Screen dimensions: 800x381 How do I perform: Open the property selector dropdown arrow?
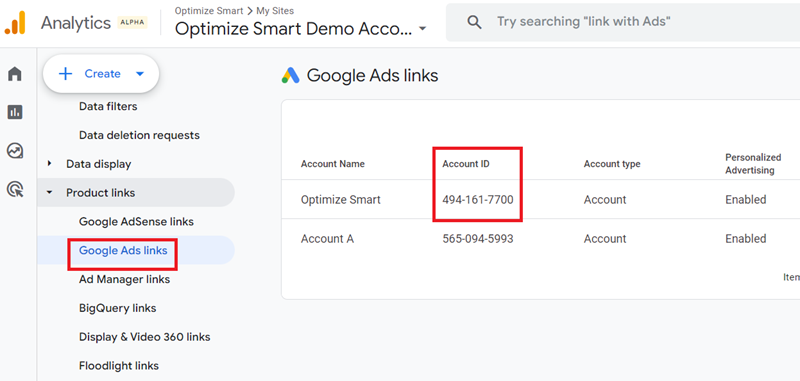point(422,29)
